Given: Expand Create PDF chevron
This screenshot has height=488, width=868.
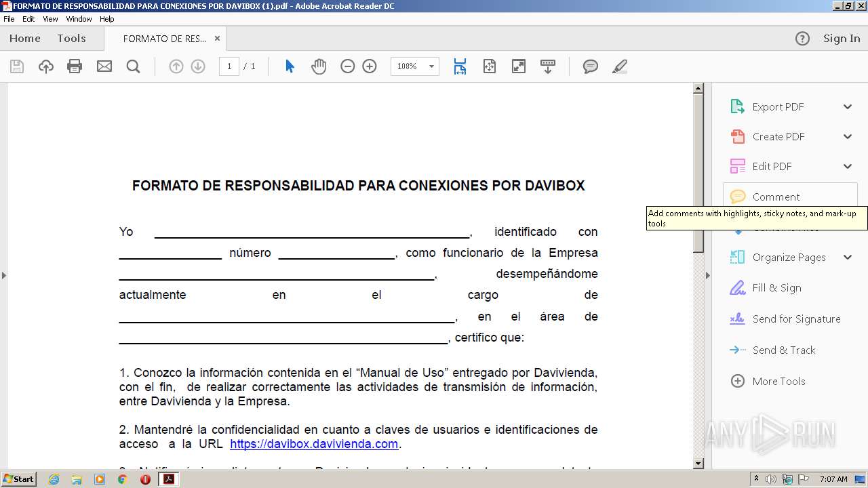Looking at the screenshot, I should pos(848,137).
